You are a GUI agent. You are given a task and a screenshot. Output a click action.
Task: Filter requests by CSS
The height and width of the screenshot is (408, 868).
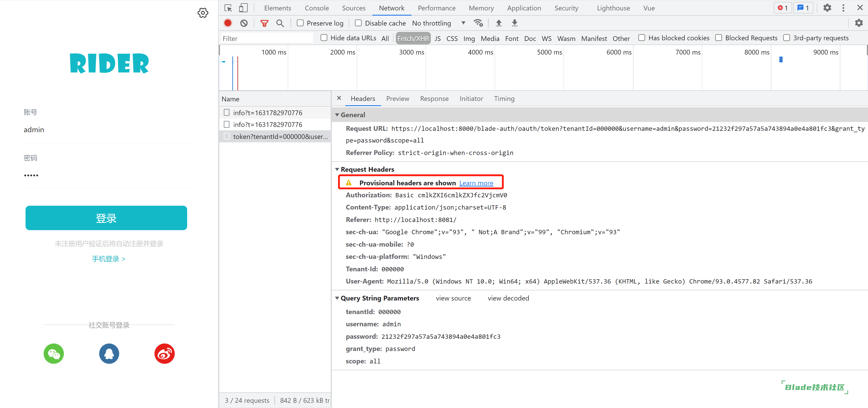click(452, 38)
